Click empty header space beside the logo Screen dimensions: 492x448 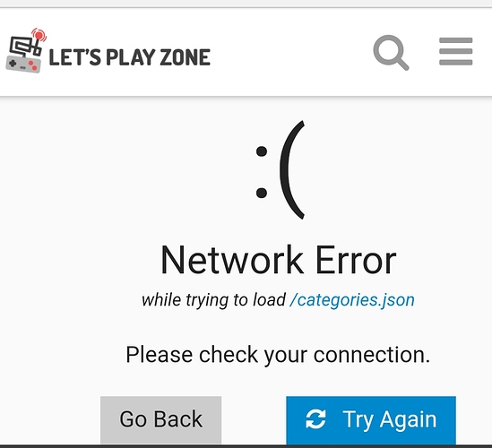click(289, 52)
